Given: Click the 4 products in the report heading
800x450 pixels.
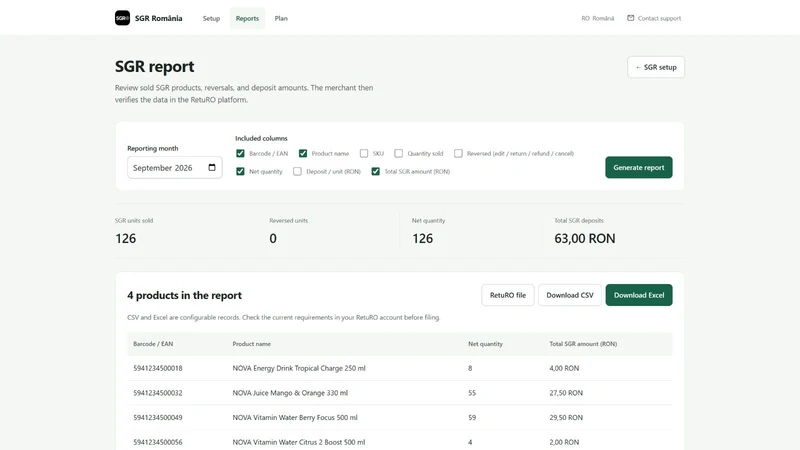Looking at the screenshot, I should pos(184,295).
